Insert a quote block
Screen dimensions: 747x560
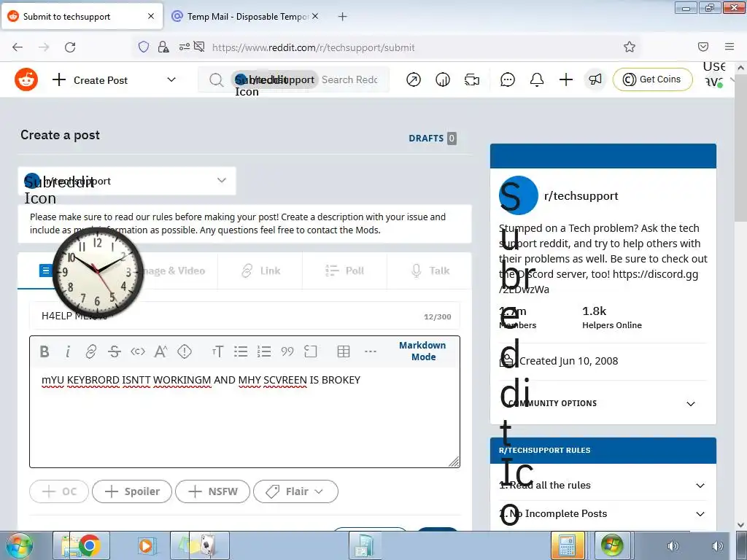287,351
